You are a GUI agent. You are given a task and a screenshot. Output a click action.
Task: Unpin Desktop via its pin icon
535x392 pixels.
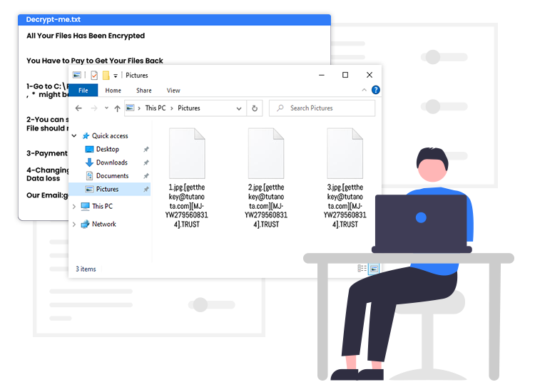click(146, 149)
